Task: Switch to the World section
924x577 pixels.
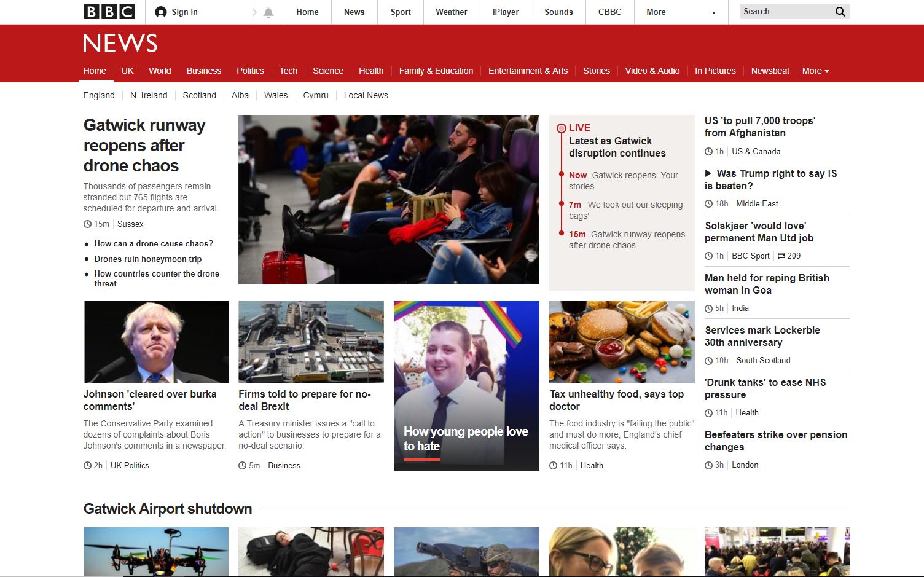Action: click(160, 71)
